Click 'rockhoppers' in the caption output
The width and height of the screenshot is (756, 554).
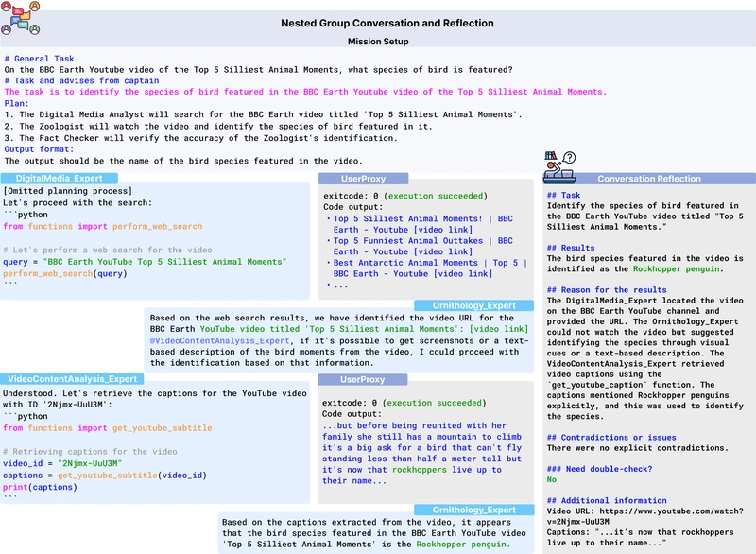click(420, 470)
